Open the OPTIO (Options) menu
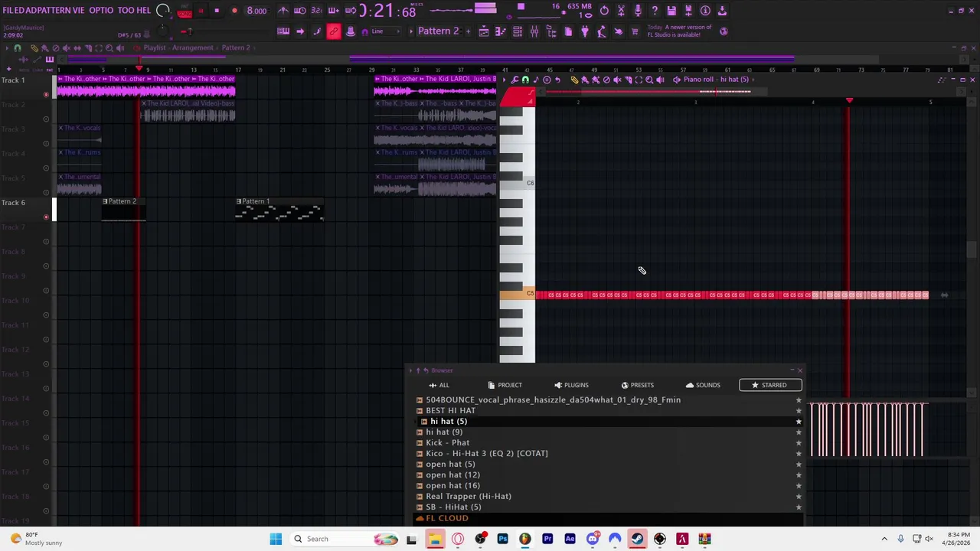 tap(101, 11)
